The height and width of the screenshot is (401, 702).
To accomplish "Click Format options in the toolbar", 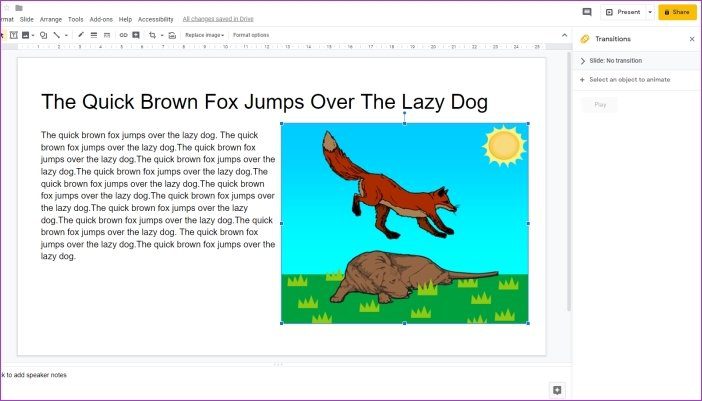I will 251,35.
